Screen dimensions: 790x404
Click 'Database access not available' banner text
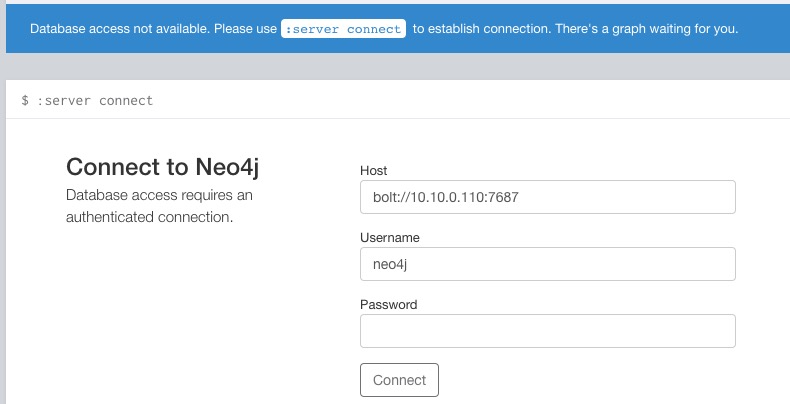120,29
